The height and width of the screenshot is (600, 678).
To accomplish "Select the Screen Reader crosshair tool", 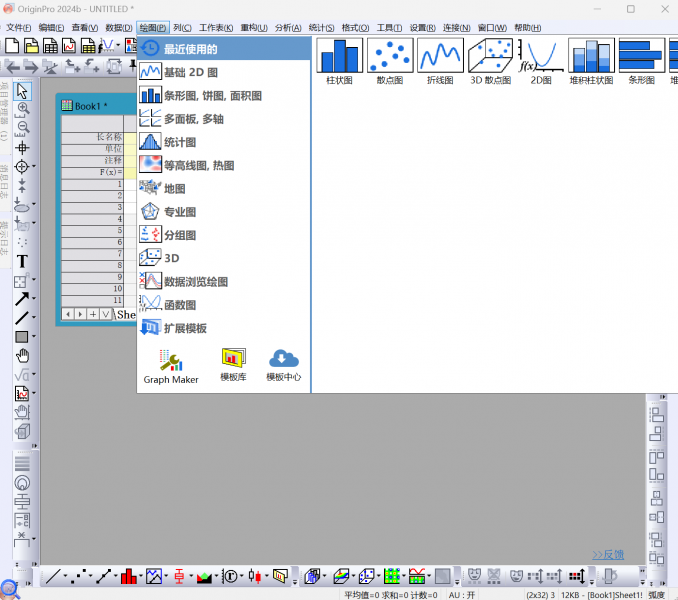I will [22, 148].
